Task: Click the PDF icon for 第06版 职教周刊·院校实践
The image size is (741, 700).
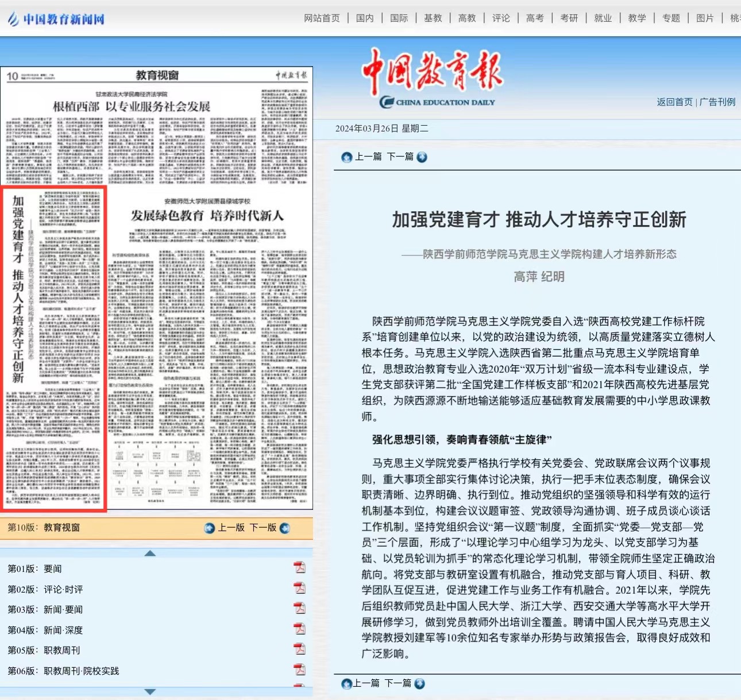Action: tap(299, 670)
